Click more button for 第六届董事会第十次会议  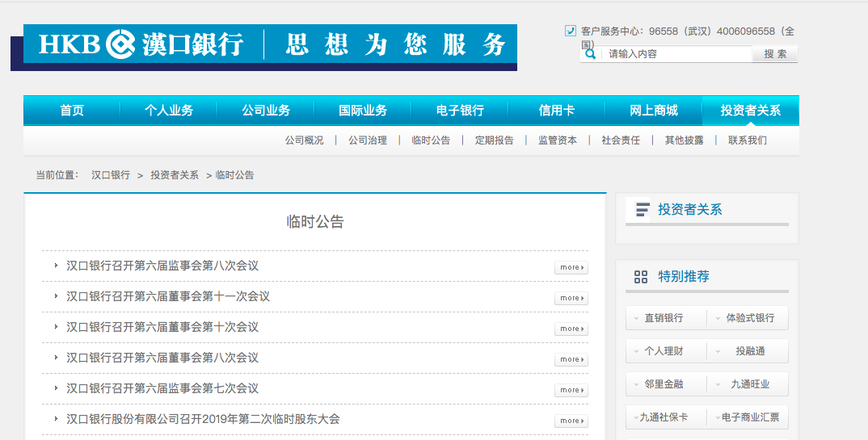pyautogui.click(x=571, y=329)
